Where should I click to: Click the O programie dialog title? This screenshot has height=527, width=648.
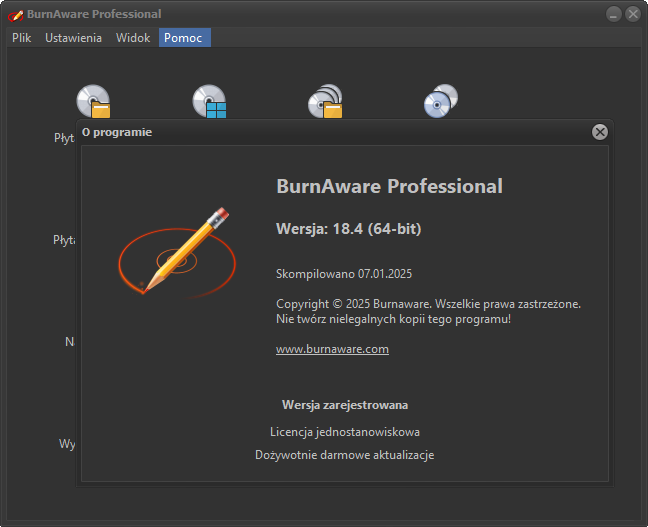coord(117,132)
